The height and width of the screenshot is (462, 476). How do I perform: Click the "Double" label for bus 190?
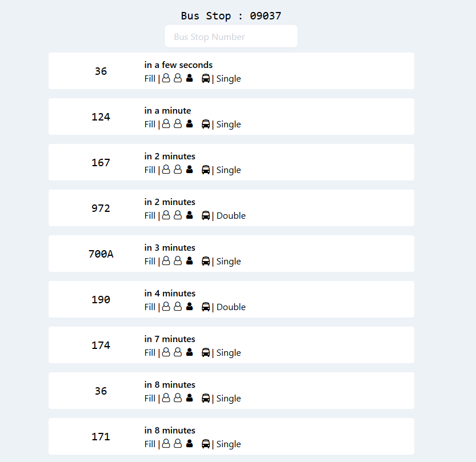pyautogui.click(x=231, y=307)
